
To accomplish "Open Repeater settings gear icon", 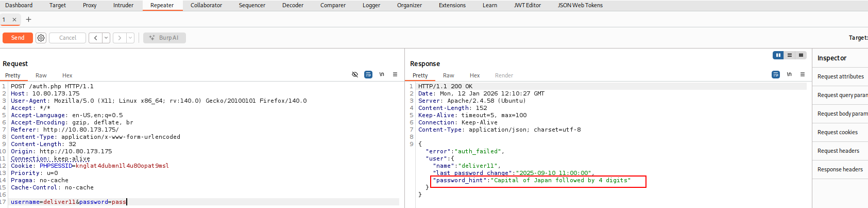I will 41,38.
